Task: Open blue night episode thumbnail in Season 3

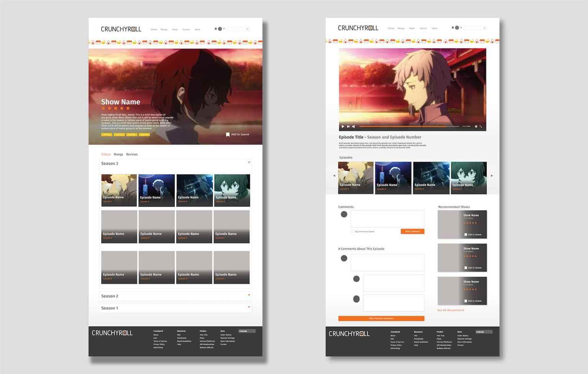Action: (157, 190)
